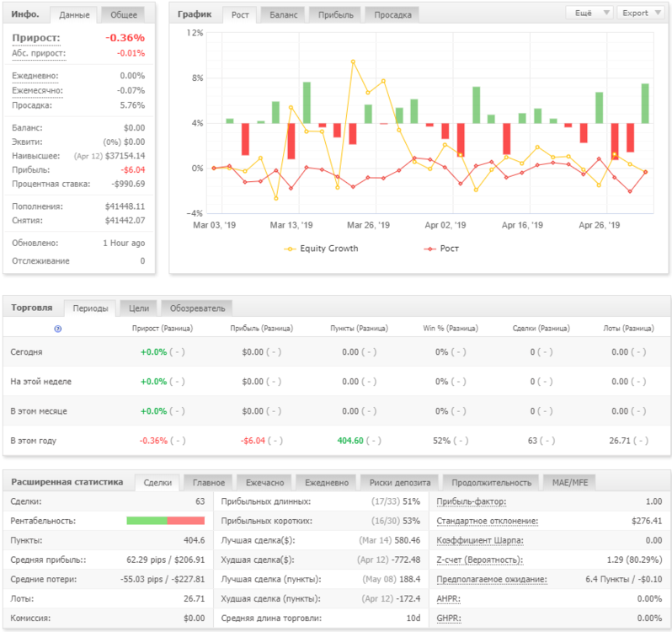Viewport: 672px width, 632px height.
Task: Click the last green bar on the chart
Action: [645, 104]
